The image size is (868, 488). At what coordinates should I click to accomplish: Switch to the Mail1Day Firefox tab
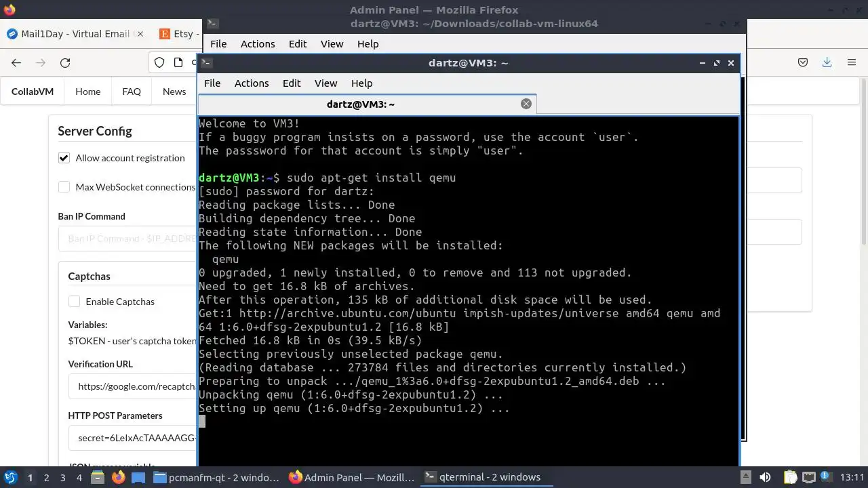[x=75, y=33]
